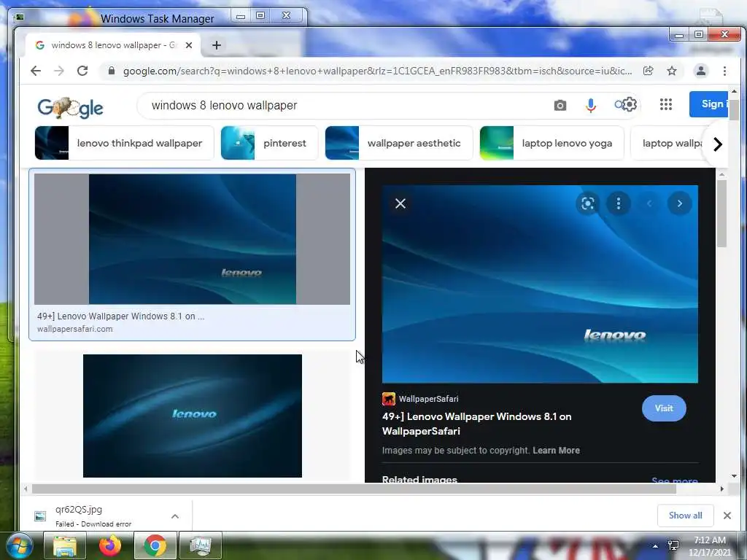Image resolution: width=747 pixels, height=560 pixels.
Task: Click the share page icon in address bar
Action: coord(648,71)
